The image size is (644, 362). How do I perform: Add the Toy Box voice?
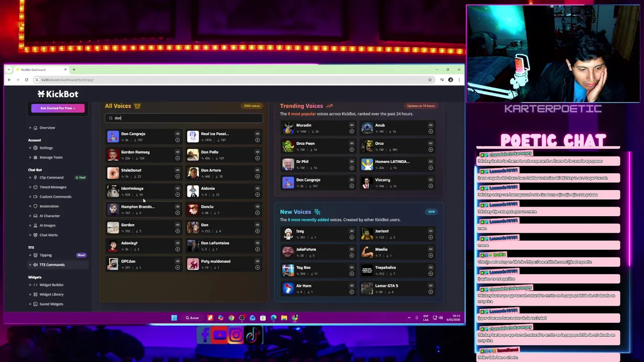tap(351, 274)
